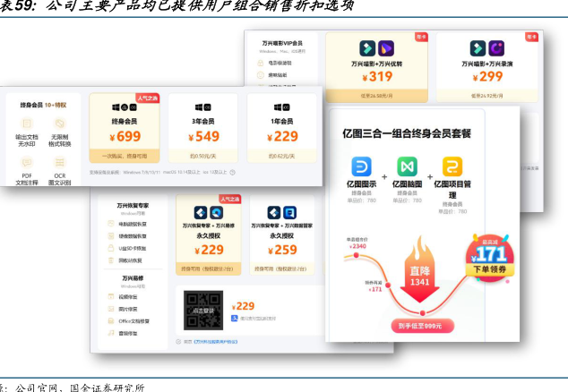This screenshot has height=392, width=568.
Task: Click the 万兴恢复专家 sidebar heading
Action: pos(133,205)
